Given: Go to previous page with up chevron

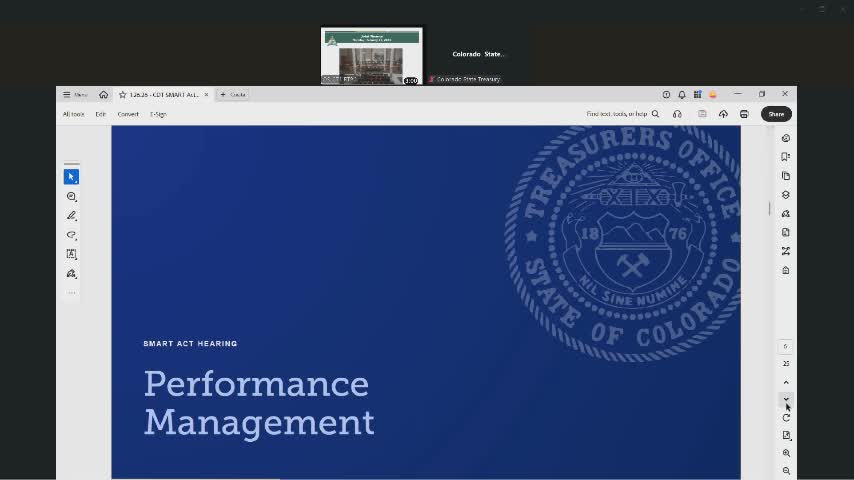Looking at the screenshot, I should coord(786,382).
